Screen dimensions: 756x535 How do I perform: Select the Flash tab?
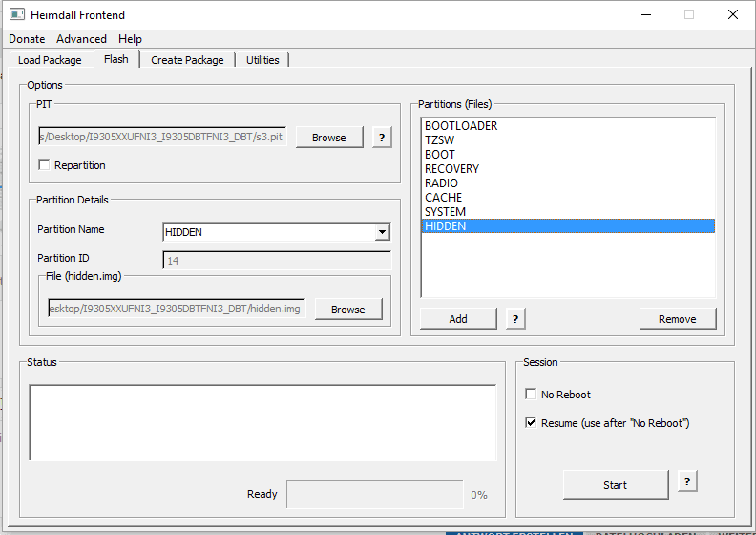click(x=116, y=59)
